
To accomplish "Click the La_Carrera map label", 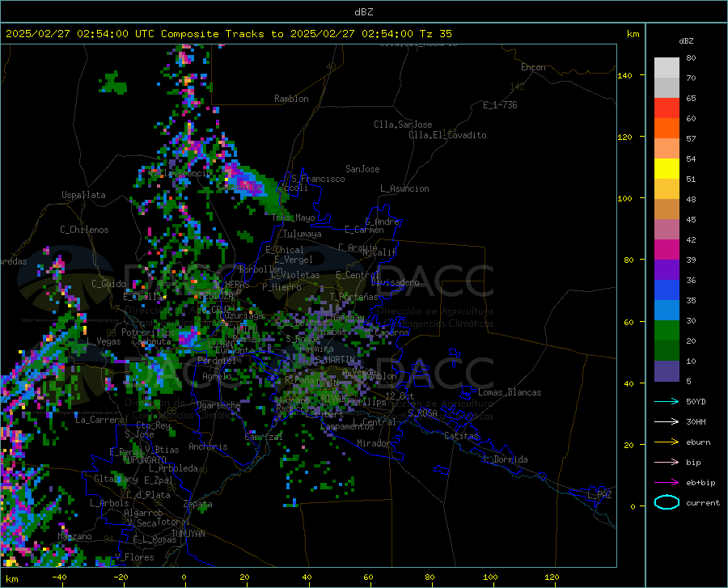I will [x=99, y=420].
